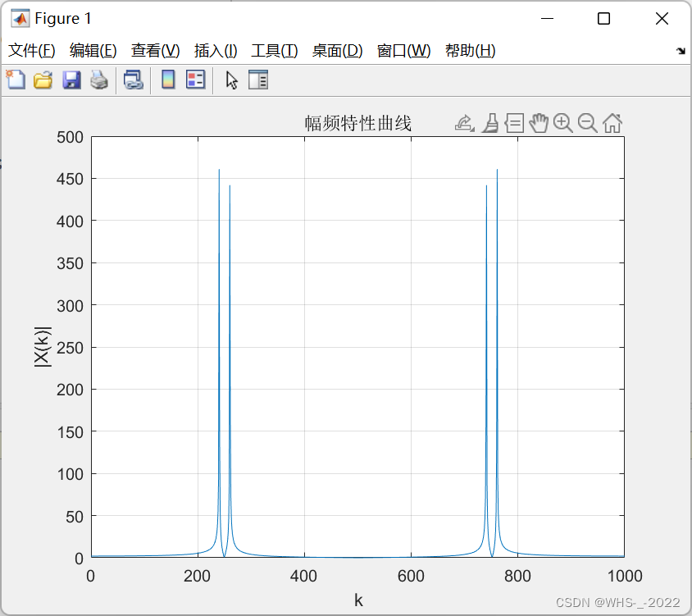The image size is (692, 616).
Task: Open the Property Inspector icon
Action: (258, 80)
